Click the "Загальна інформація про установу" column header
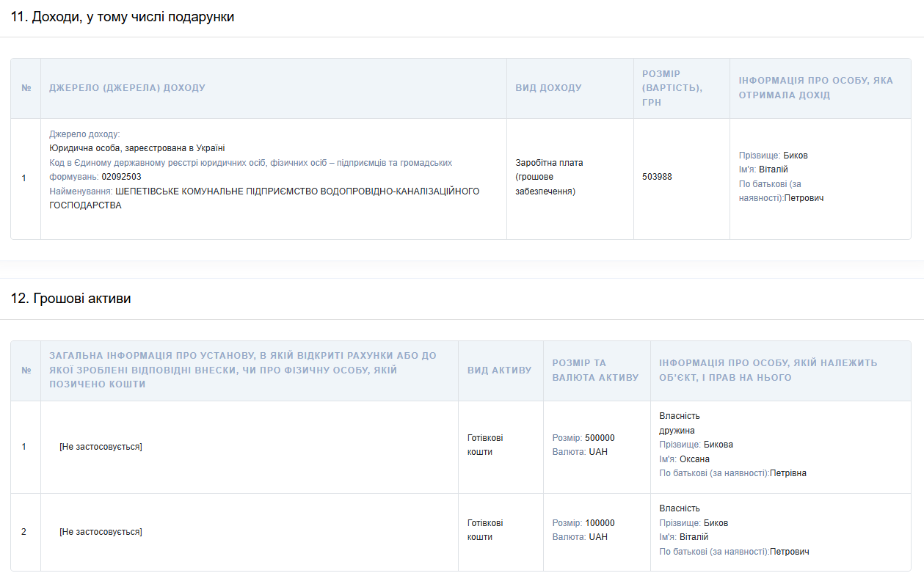 242,370
